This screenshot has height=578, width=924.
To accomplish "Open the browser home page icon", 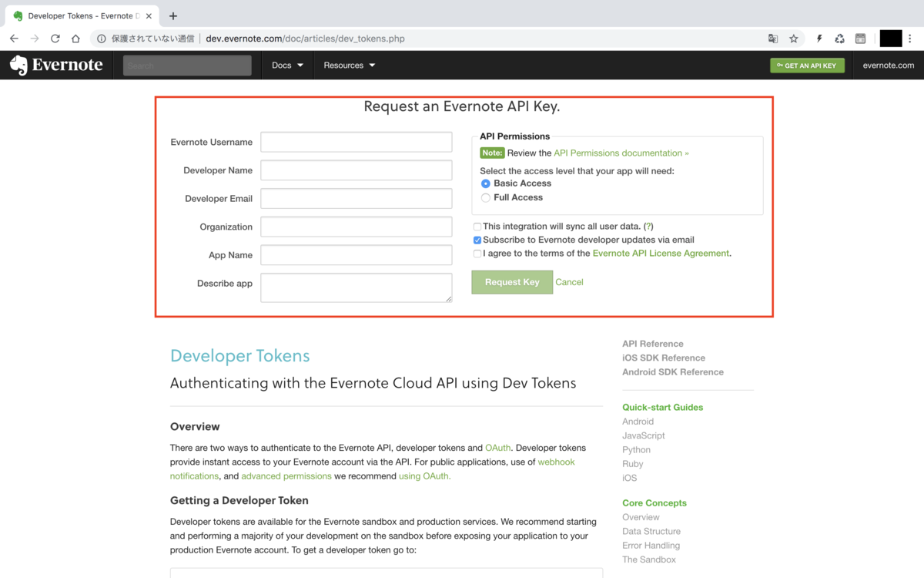I will click(75, 39).
